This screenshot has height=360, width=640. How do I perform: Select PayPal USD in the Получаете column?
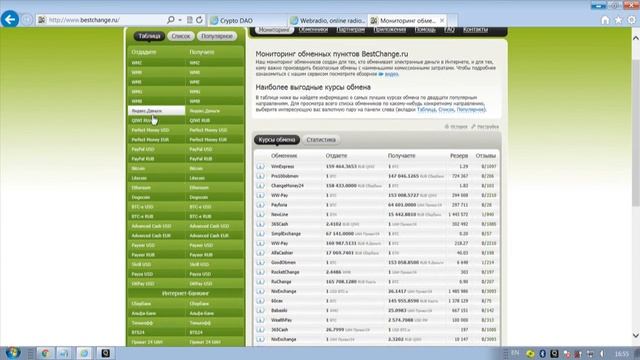coord(214,149)
